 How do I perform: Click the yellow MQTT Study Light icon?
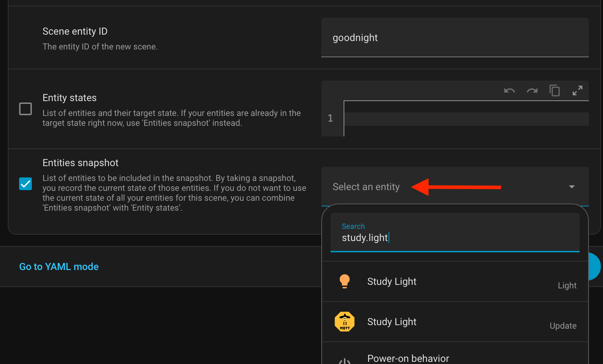pyautogui.click(x=344, y=322)
